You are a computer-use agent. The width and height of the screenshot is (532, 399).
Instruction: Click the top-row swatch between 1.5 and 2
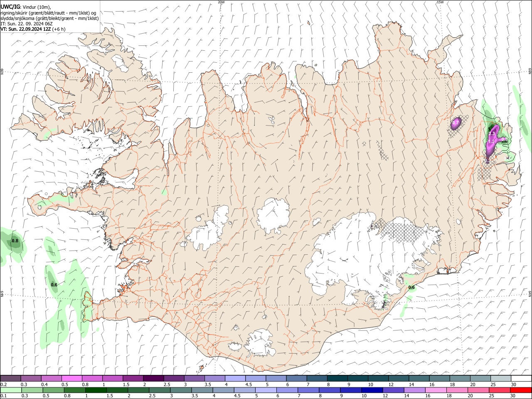pyautogui.click(x=133, y=378)
